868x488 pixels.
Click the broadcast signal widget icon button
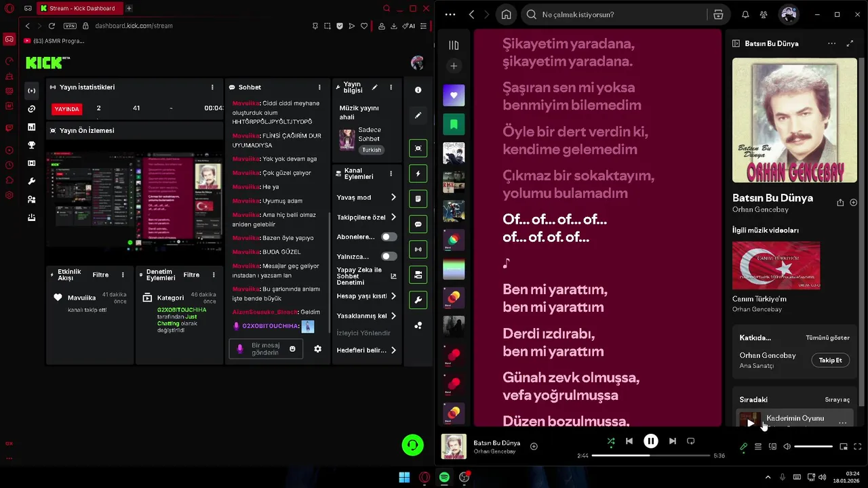coord(418,249)
